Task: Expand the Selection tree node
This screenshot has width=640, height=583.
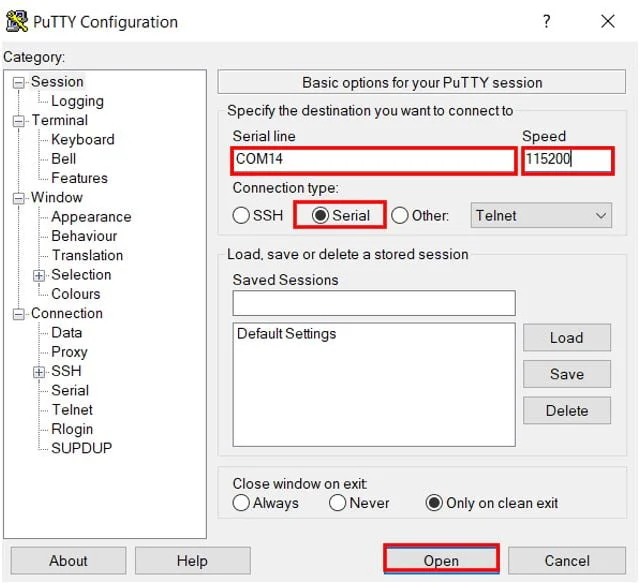Action: [x=39, y=276]
